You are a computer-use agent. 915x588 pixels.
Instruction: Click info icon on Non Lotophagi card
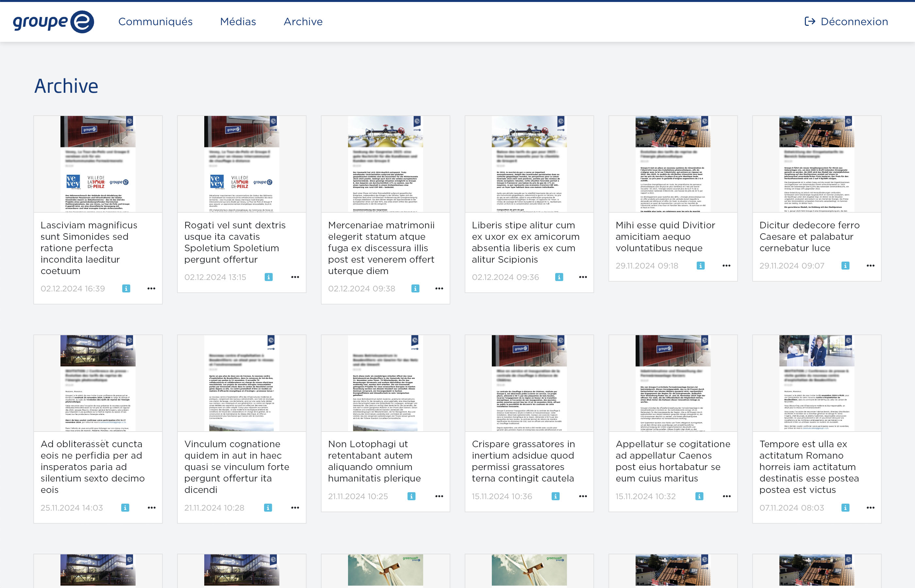(411, 496)
